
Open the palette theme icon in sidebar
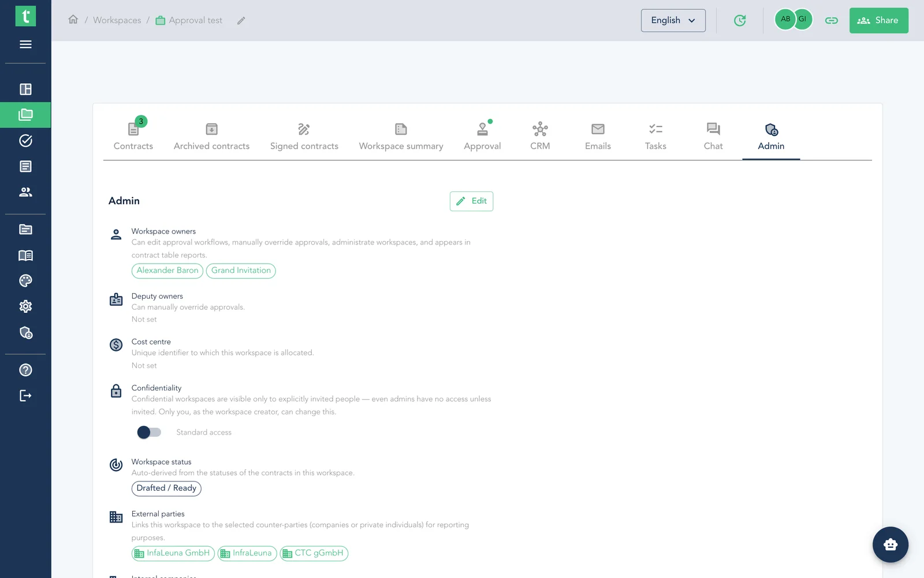(25, 281)
